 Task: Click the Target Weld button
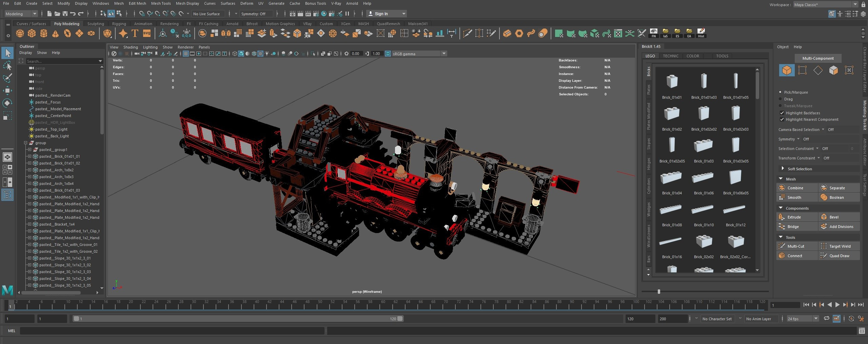pyautogui.click(x=839, y=246)
